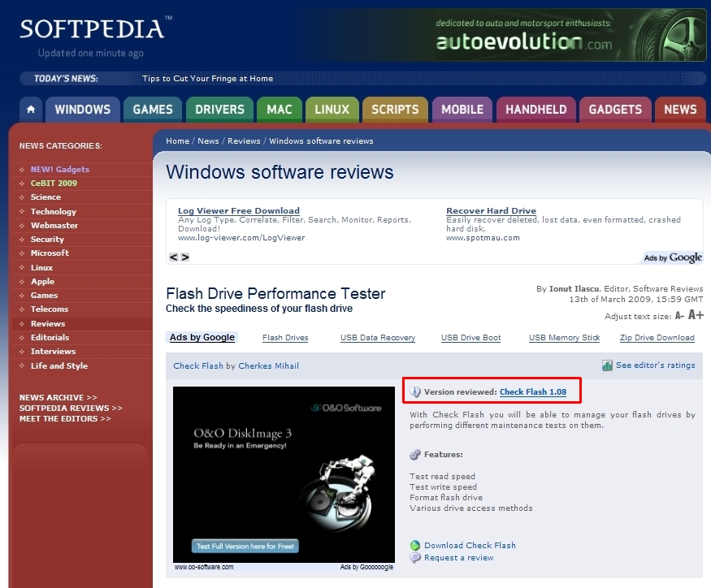Click Test Full Version here for Free button
Viewport: 711px width, 588px height.
click(245, 547)
